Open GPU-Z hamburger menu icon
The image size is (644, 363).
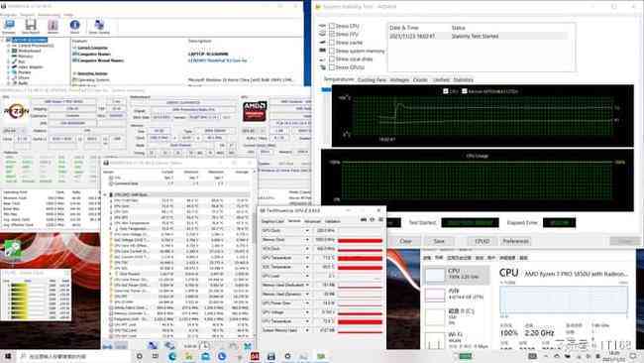tap(380, 220)
